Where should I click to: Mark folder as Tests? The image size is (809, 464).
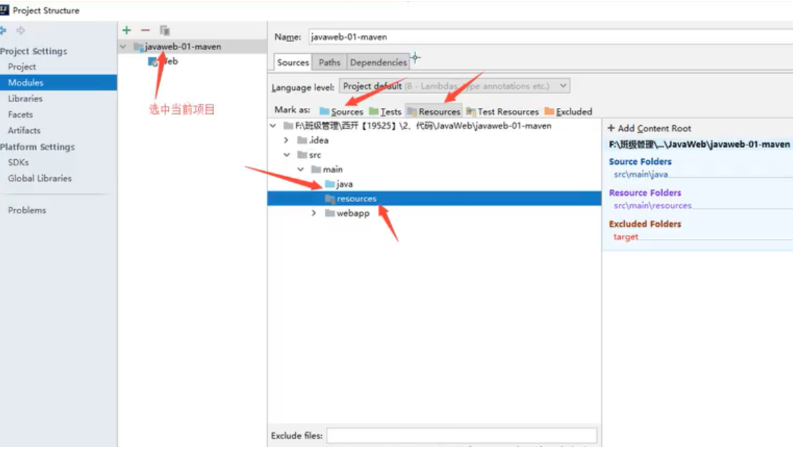pyautogui.click(x=385, y=111)
